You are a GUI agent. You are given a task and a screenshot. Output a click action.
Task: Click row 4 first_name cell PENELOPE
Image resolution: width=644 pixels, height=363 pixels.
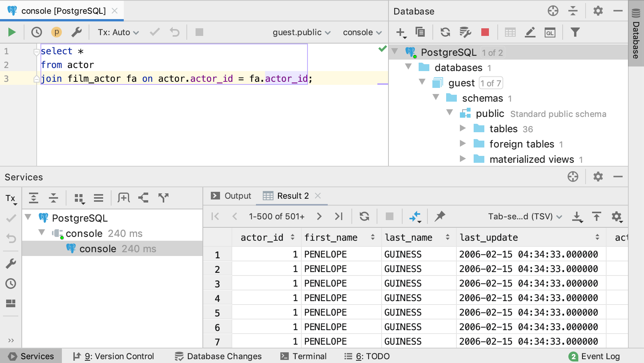pos(341,298)
